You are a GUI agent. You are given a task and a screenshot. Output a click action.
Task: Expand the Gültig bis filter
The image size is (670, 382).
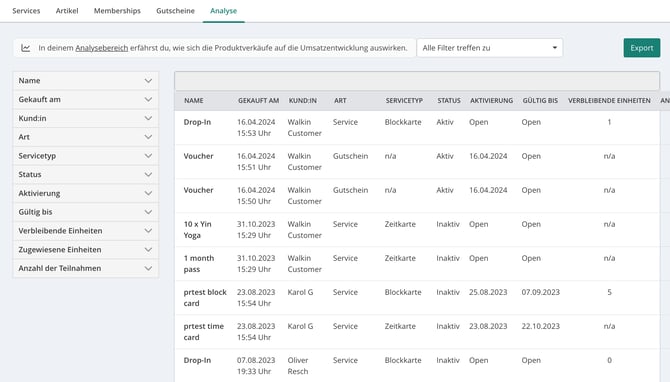pos(85,212)
